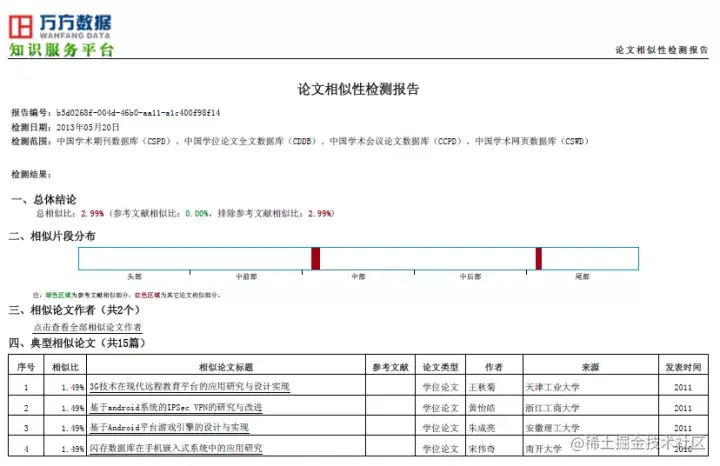This screenshot has width=720, height=466.
Task: Click the red similar segment near 尾部 section
Action: (x=538, y=258)
